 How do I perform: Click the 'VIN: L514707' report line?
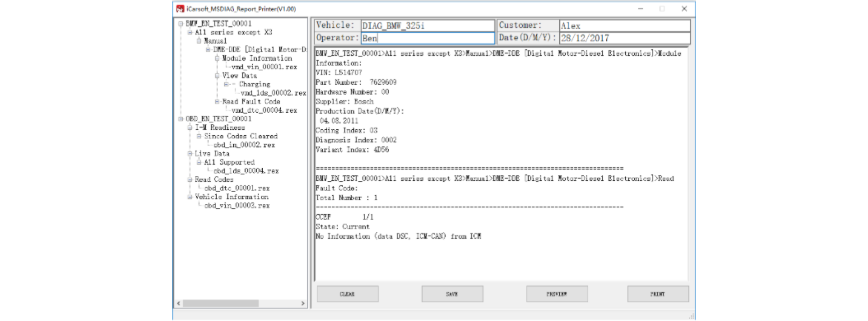(339, 72)
